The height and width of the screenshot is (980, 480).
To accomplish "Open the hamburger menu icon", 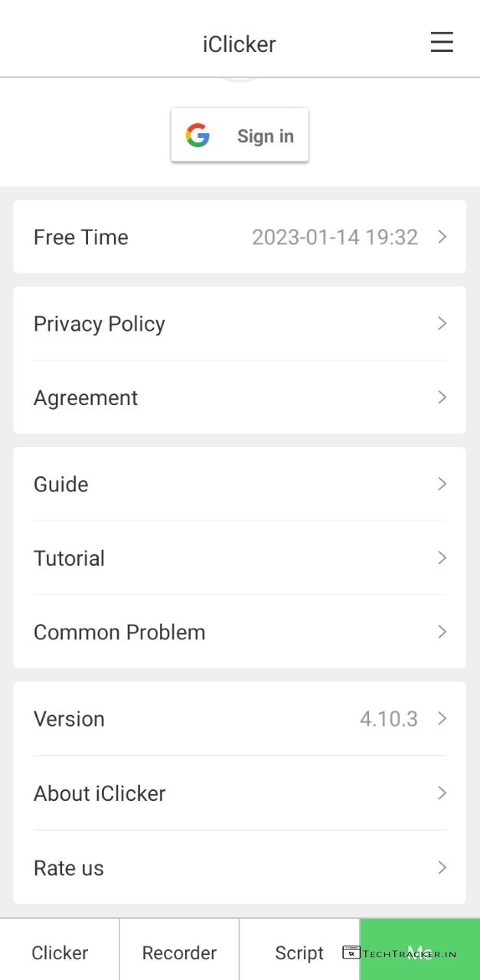I will click(442, 42).
